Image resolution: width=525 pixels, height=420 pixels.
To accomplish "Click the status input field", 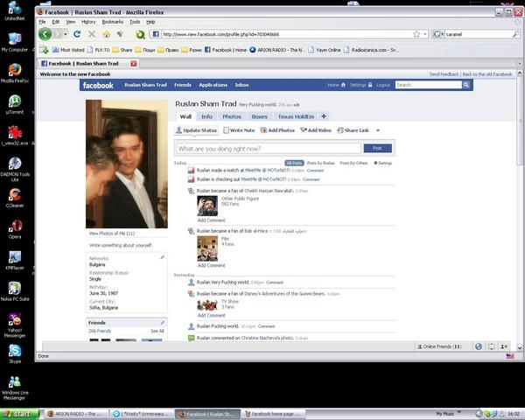I will pos(268,149).
